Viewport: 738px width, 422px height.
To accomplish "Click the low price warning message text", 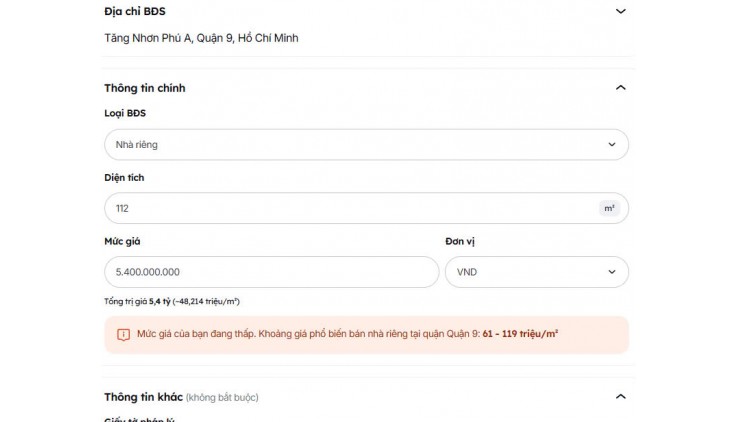I will pyautogui.click(x=308, y=334).
